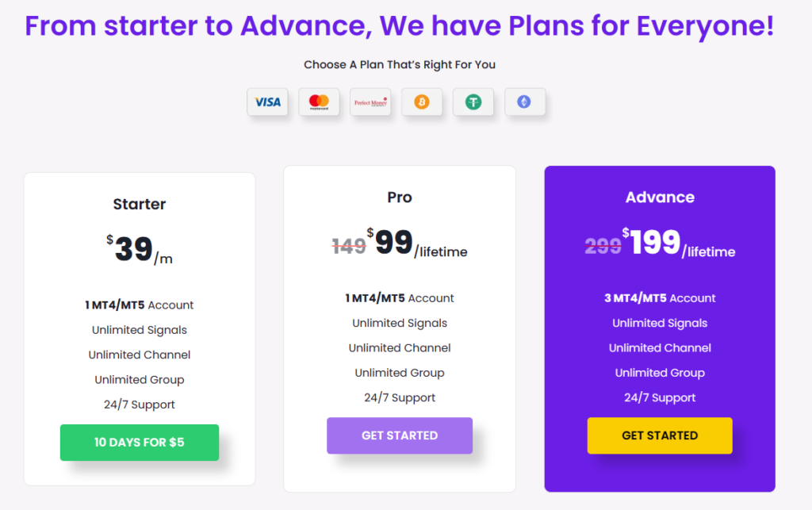Click the yellow Get Started button in Advance
The height and width of the screenshot is (510, 812).
point(660,435)
